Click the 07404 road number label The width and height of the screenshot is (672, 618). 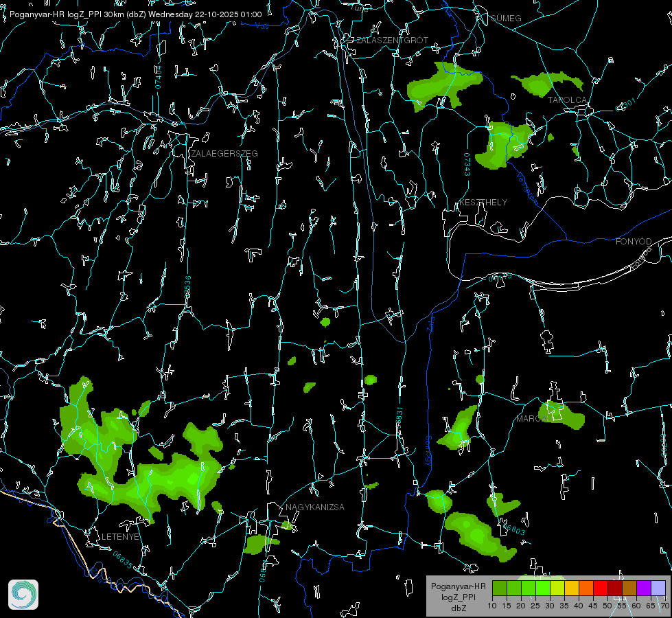158,77
